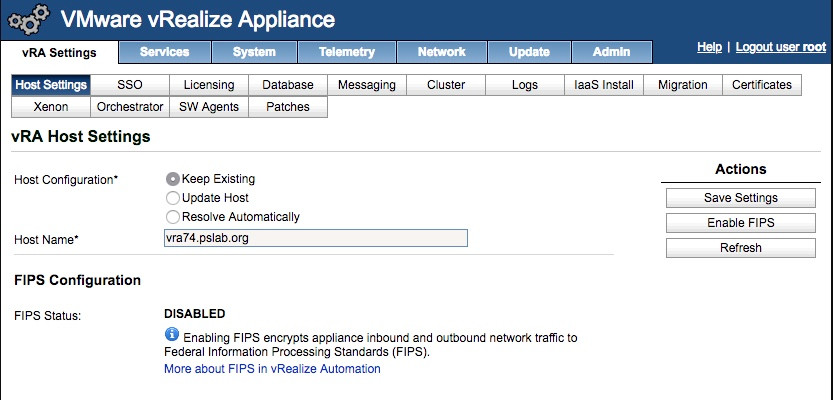Image resolution: width=833 pixels, height=400 pixels.
Task: Click the gears logo icon
Action: click(29, 20)
